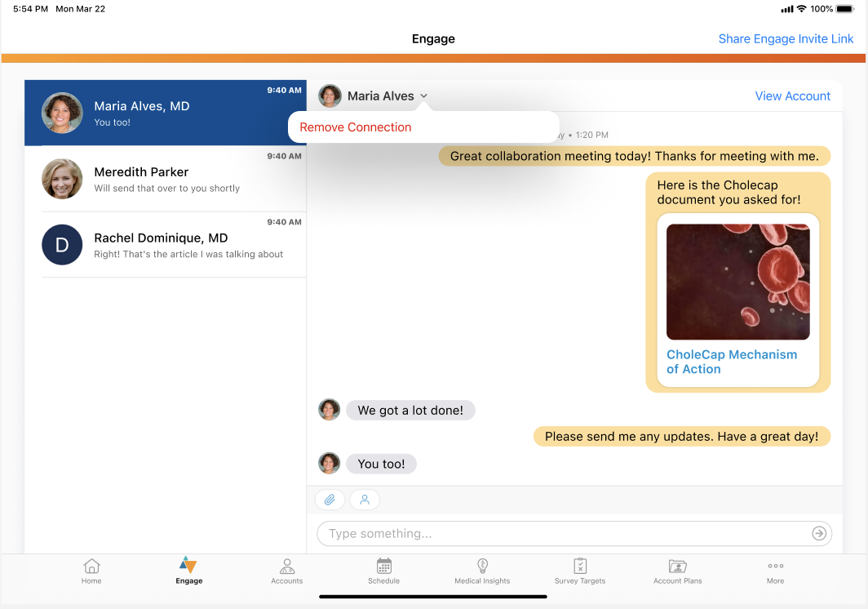
Task: Tap the person contact share icon
Action: (365, 500)
